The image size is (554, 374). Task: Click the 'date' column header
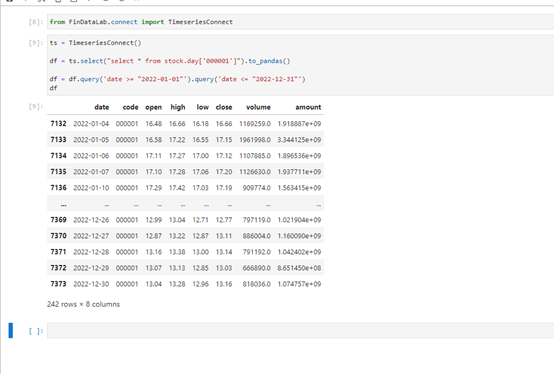[101, 107]
